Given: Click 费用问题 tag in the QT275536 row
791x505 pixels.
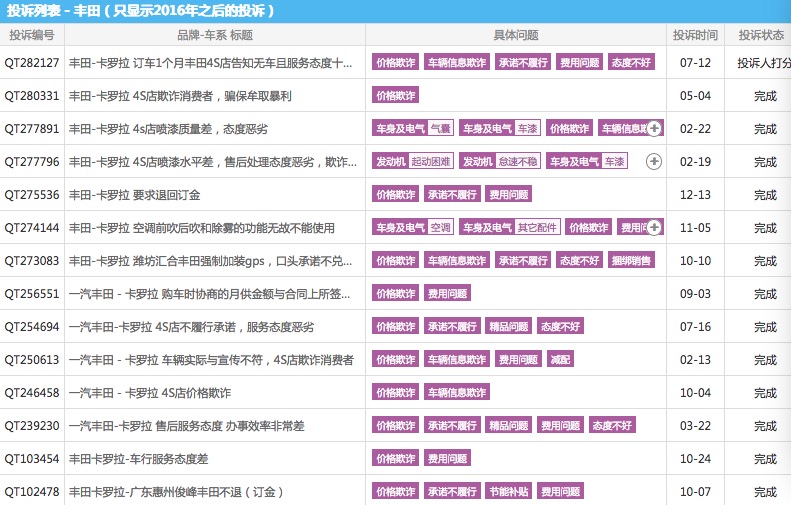Looking at the screenshot, I should click(508, 194).
